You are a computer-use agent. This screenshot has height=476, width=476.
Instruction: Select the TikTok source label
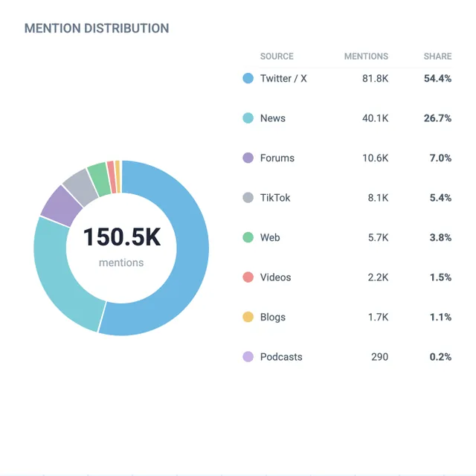click(275, 198)
